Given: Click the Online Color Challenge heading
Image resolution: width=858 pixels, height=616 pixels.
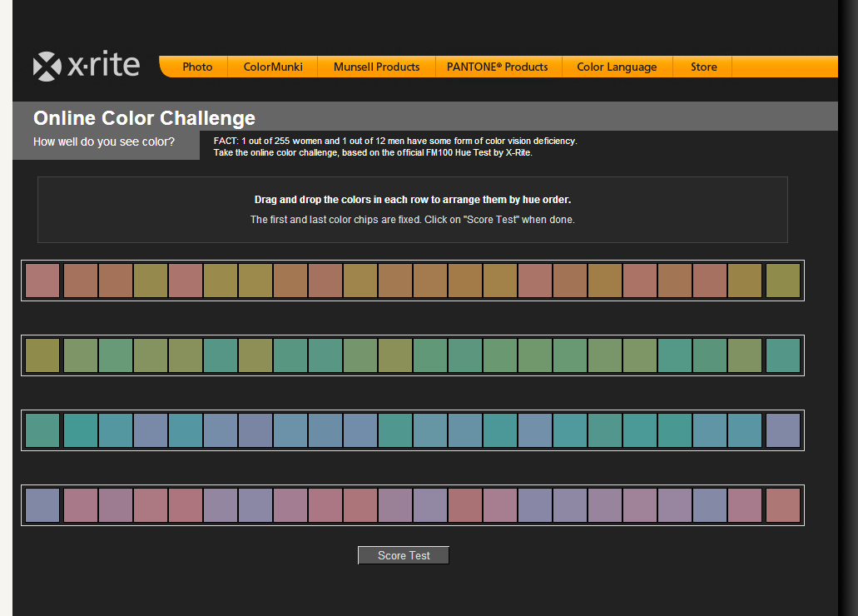Looking at the screenshot, I should tap(145, 118).
